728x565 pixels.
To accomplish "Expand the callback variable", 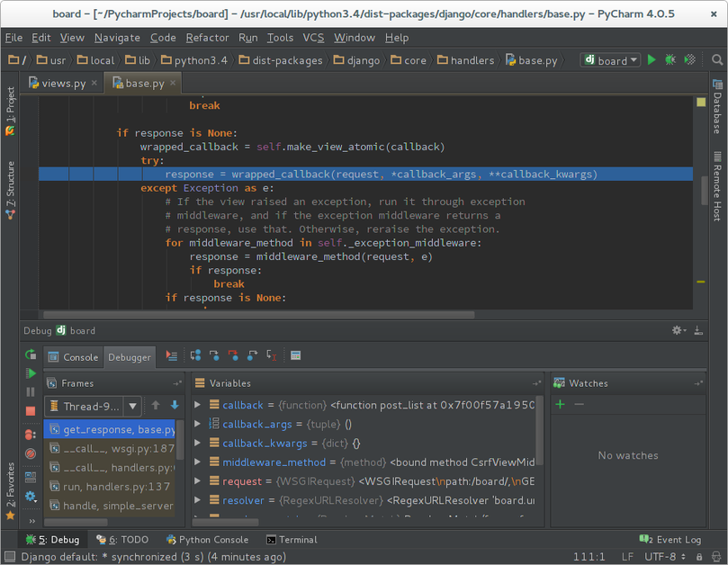I will click(197, 405).
